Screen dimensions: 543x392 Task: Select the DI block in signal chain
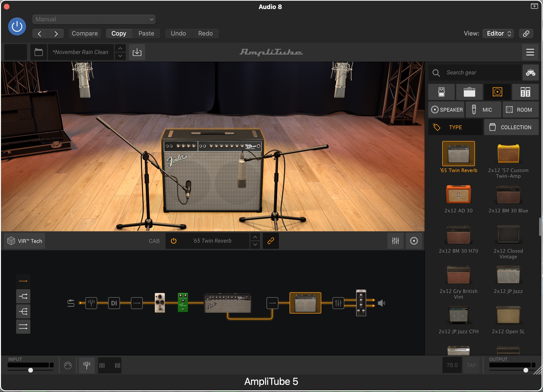[114, 303]
